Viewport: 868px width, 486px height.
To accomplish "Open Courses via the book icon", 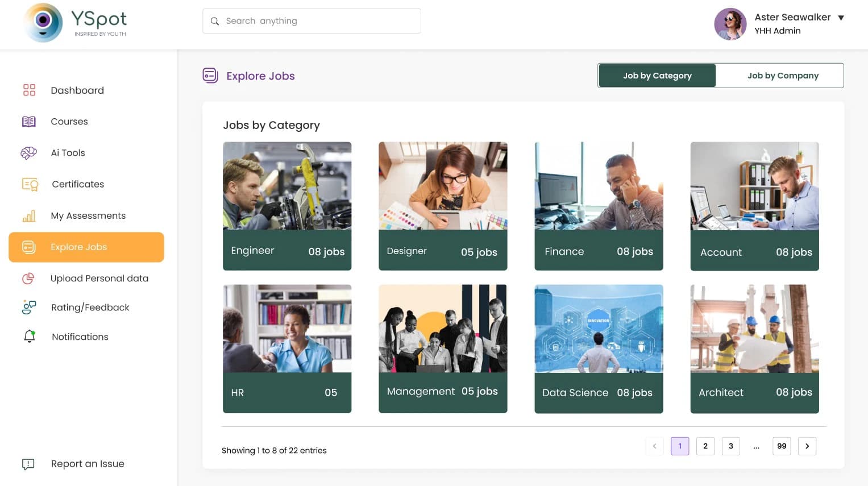I will [29, 122].
